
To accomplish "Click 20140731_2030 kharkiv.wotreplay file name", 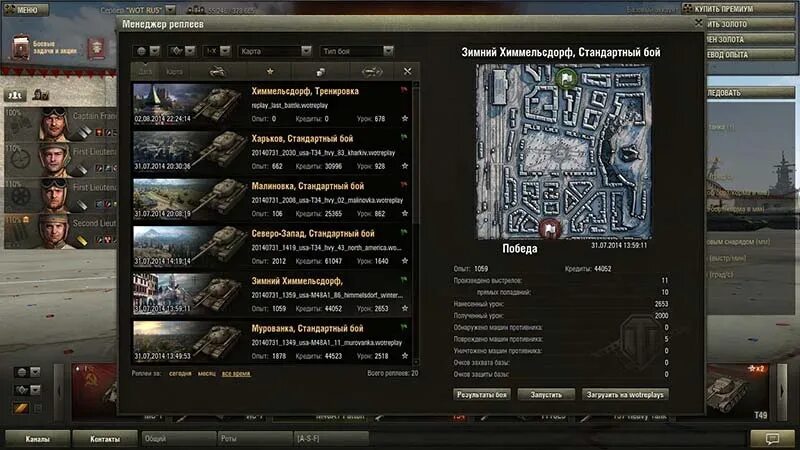I will 323,153.
